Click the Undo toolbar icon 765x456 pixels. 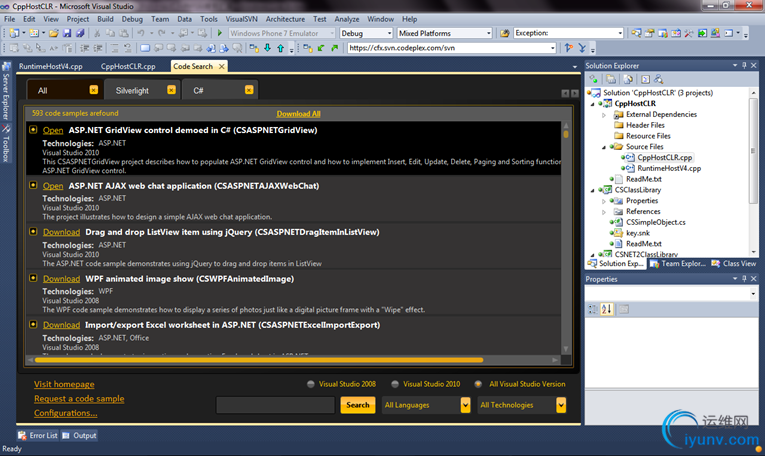(141, 33)
